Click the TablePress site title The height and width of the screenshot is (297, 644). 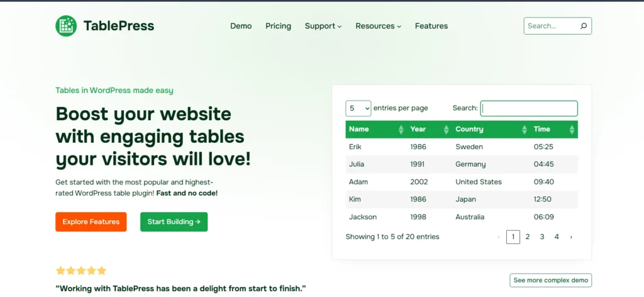[119, 26]
